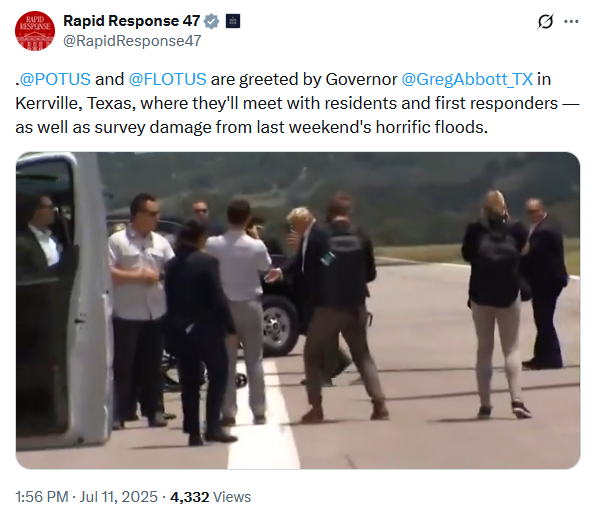This screenshot has height=521, width=593.
Task: Click the phrase 'horrific floods' in the post
Action: [x=429, y=127]
